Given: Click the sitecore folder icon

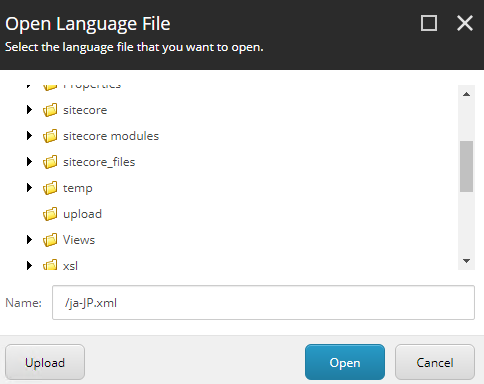Looking at the screenshot, I should point(50,110).
